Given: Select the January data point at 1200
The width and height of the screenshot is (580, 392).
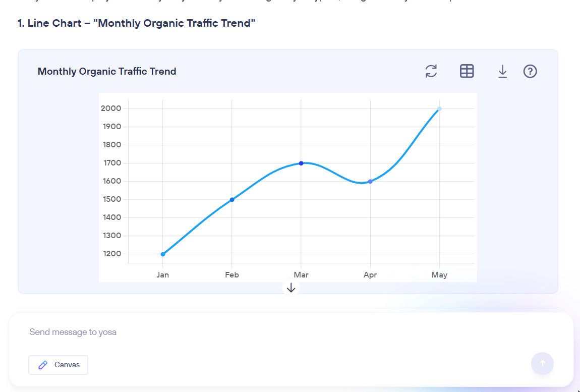Looking at the screenshot, I should pos(163,254).
